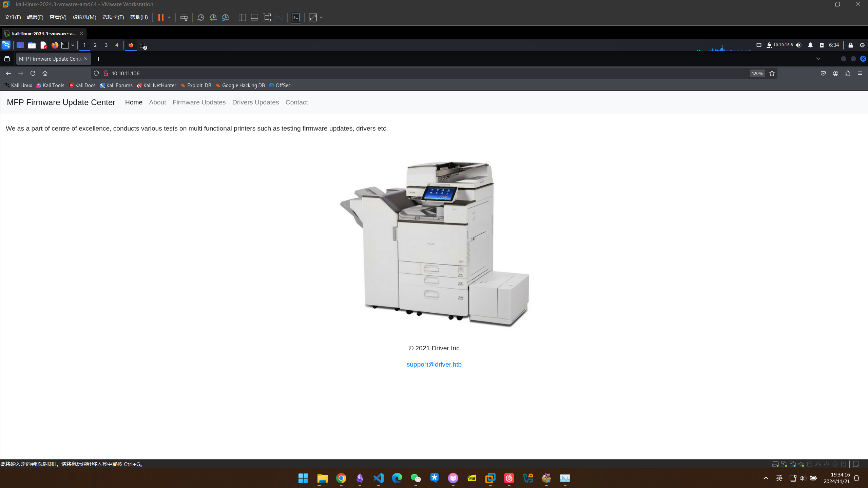Open the 虚拟机(M) menu
Screen dimensions: 868x488
pyautogui.click(x=84, y=17)
